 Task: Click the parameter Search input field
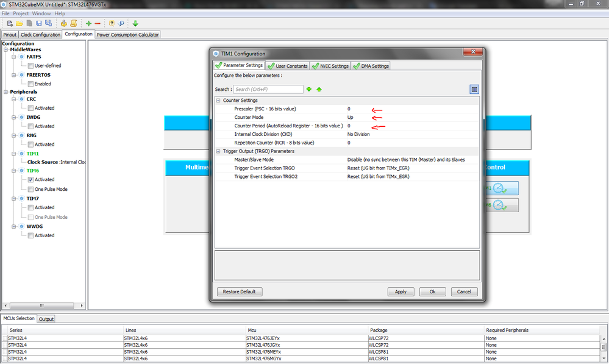[268, 90]
